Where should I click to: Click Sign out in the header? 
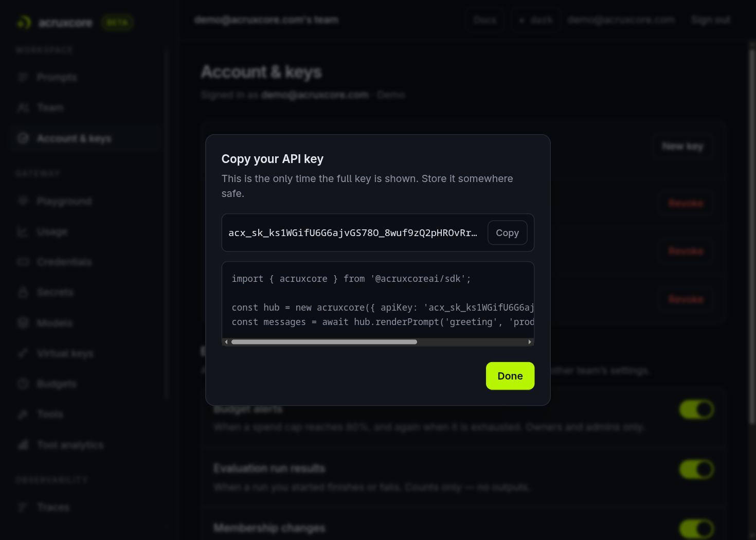tap(711, 20)
